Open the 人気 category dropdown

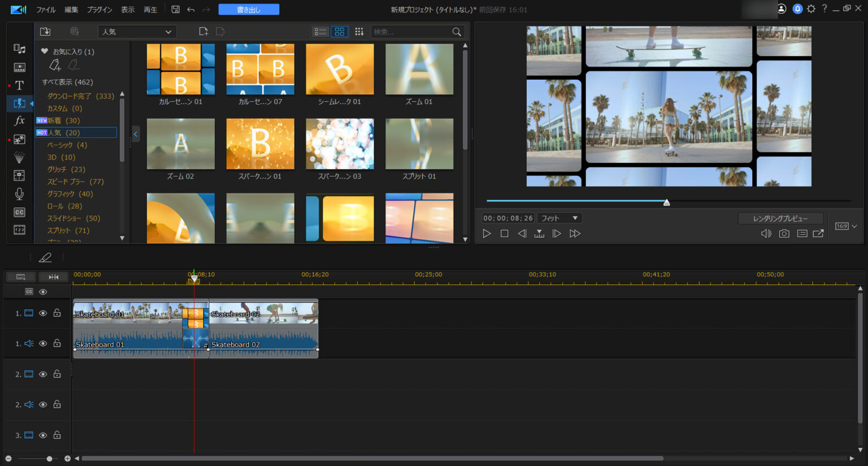pos(136,32)
